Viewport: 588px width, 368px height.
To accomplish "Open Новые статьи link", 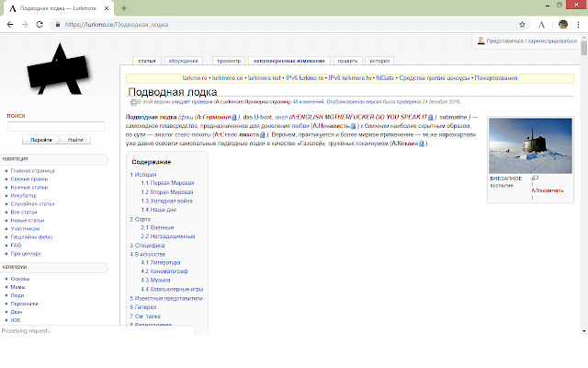I will coord(28,220).
